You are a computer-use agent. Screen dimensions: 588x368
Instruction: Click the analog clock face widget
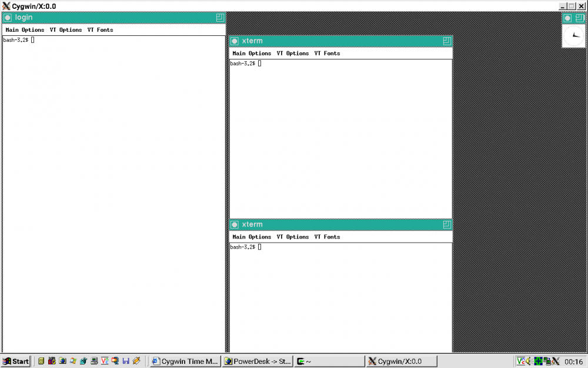click(x=573, y=36)
